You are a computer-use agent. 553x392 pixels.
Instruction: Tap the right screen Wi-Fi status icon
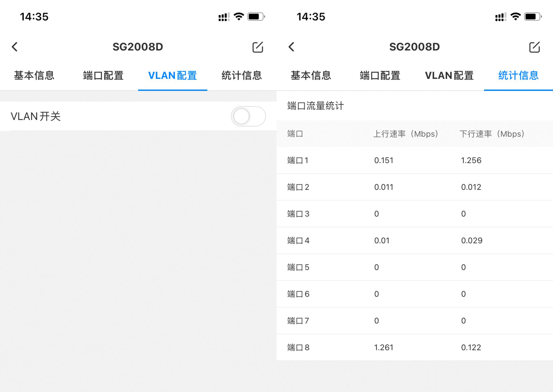[516, 17]
